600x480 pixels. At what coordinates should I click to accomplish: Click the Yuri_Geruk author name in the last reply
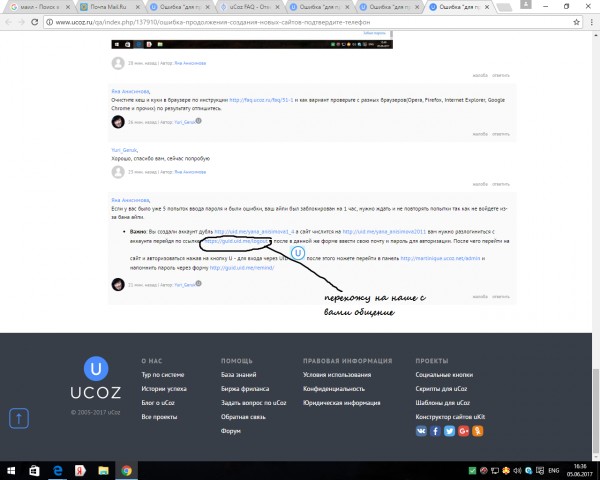[185, 285]
